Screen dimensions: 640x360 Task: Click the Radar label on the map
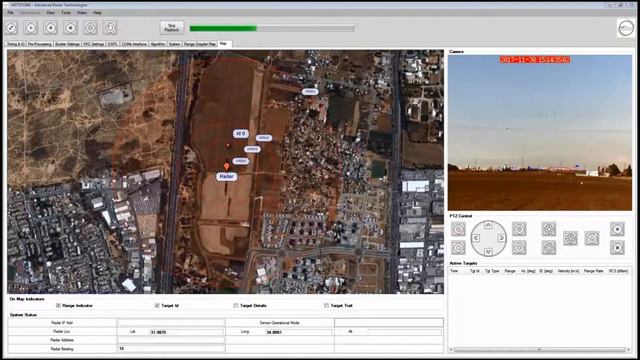[227, 176]
